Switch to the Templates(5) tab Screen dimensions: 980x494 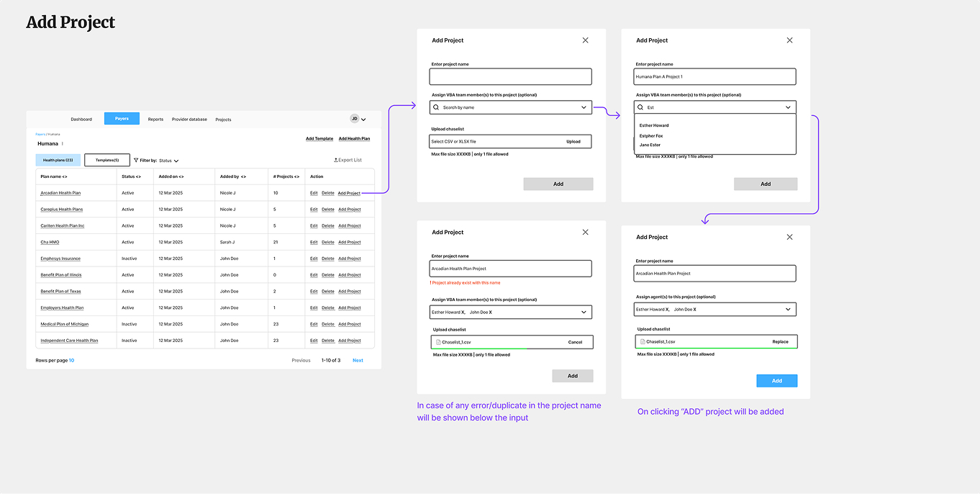106,159
